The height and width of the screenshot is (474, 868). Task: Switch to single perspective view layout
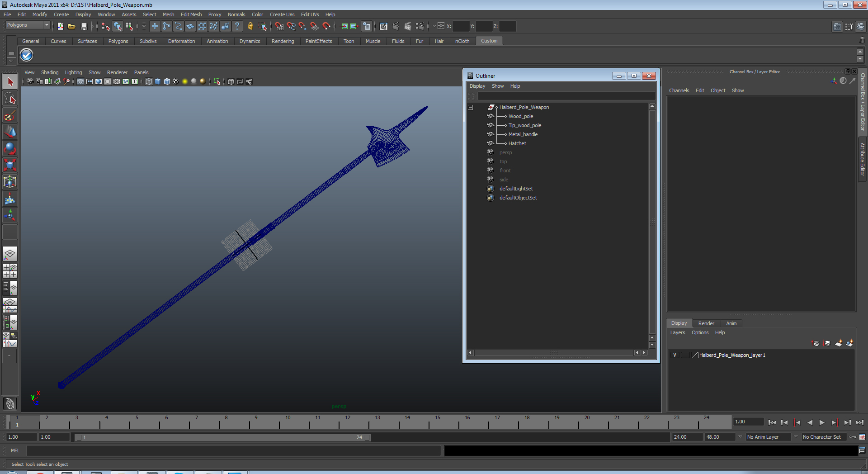[10, 254]
